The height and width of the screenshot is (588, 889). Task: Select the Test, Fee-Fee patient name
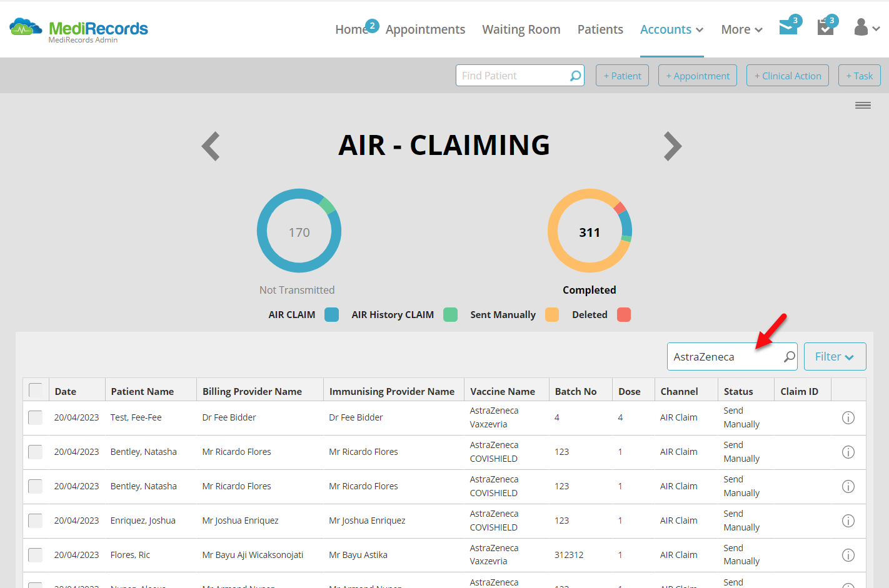[x=136, y=417]
